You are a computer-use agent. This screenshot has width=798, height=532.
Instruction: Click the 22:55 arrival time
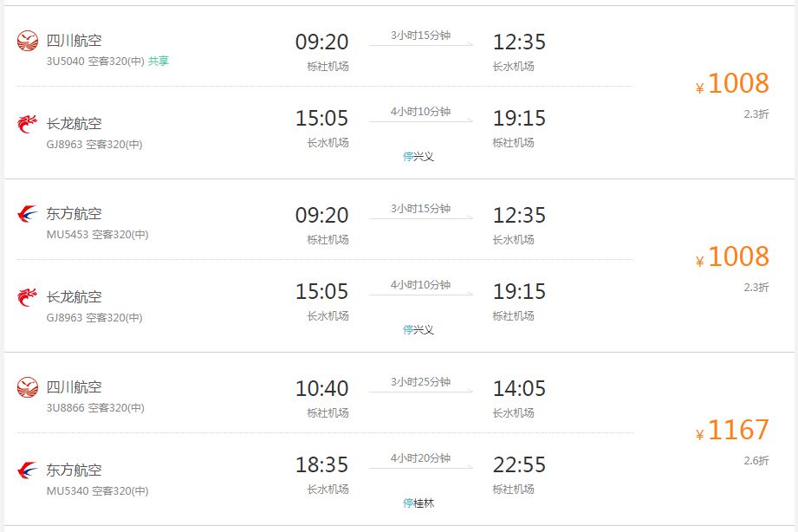point(519,464)
